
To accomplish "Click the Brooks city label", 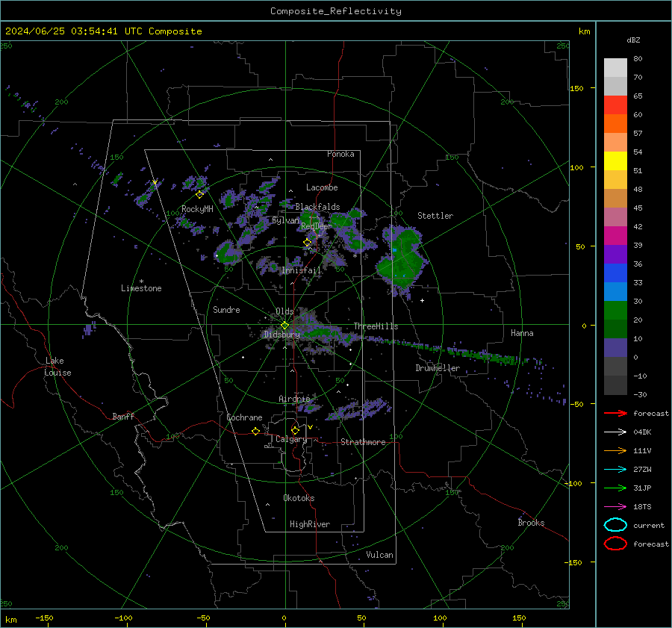I will coord(531,523).
